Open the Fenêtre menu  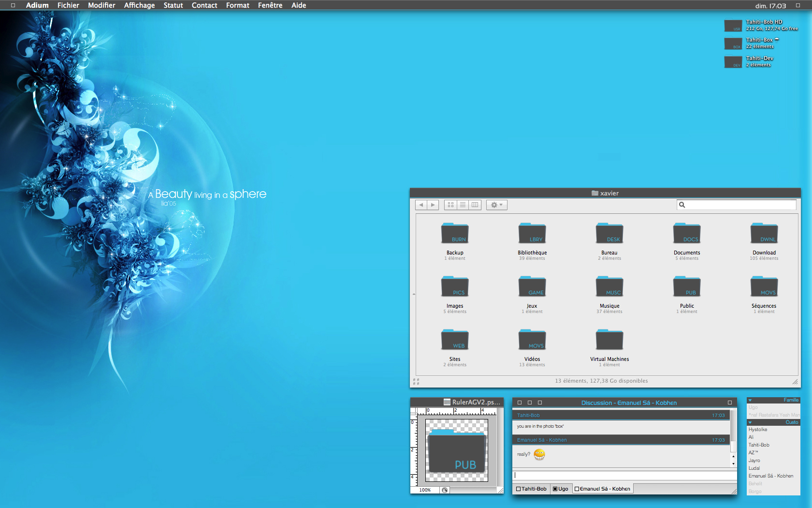click(x=270, y=5)
